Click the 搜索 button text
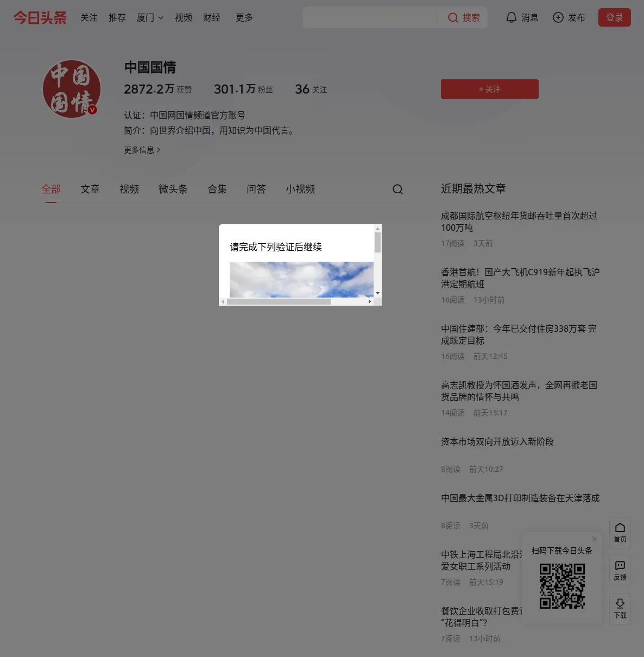The image size is (644, 657). tap(471, 18)
